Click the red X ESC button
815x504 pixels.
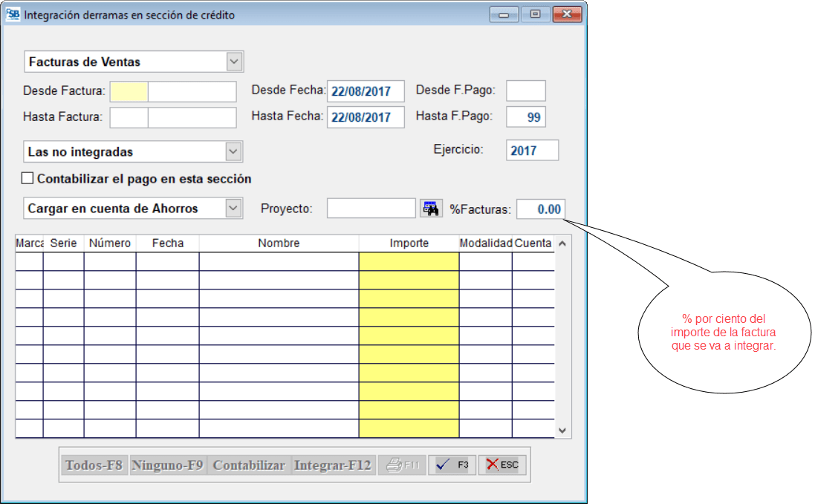point(502,465)
